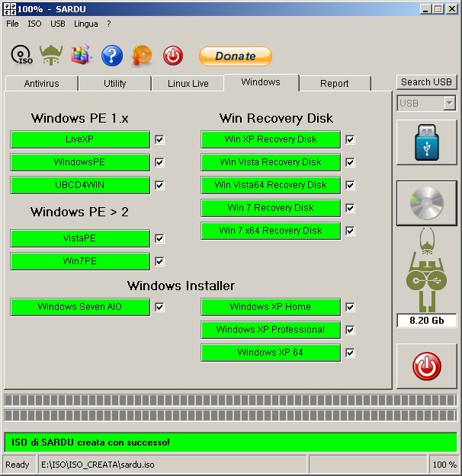This screenshot has width=462, height=476.
Task: Click the SARDU viking helmet toolbar icon
Action: point(51,55)
